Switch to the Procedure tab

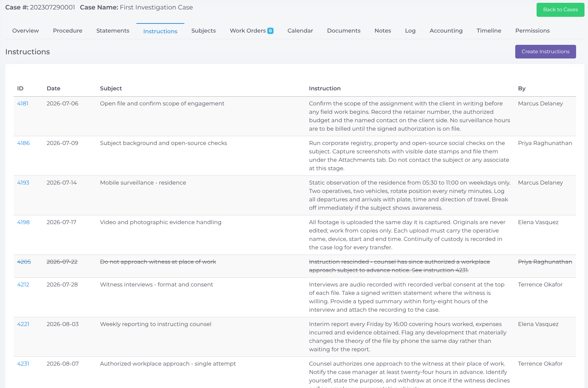point(68,31)
